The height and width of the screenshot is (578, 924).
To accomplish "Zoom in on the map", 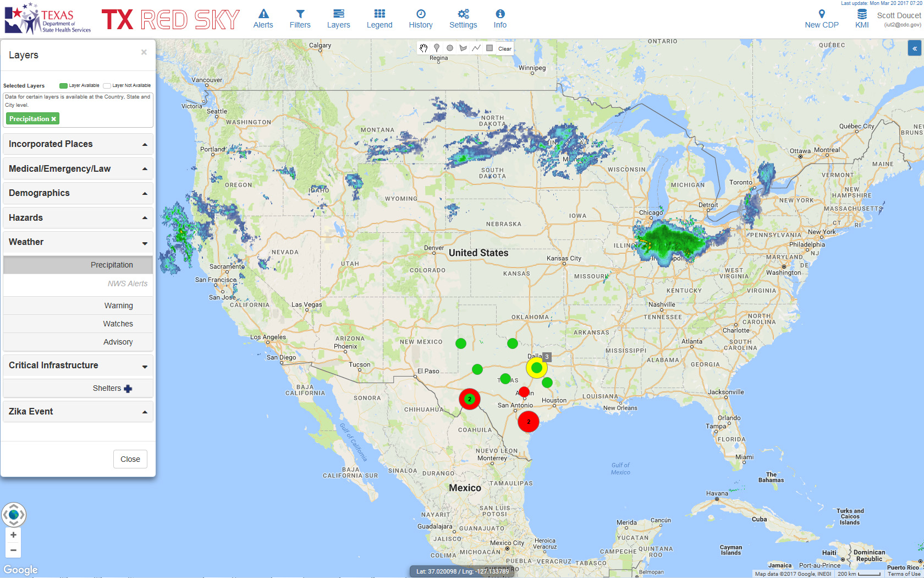I will [13, 535].
